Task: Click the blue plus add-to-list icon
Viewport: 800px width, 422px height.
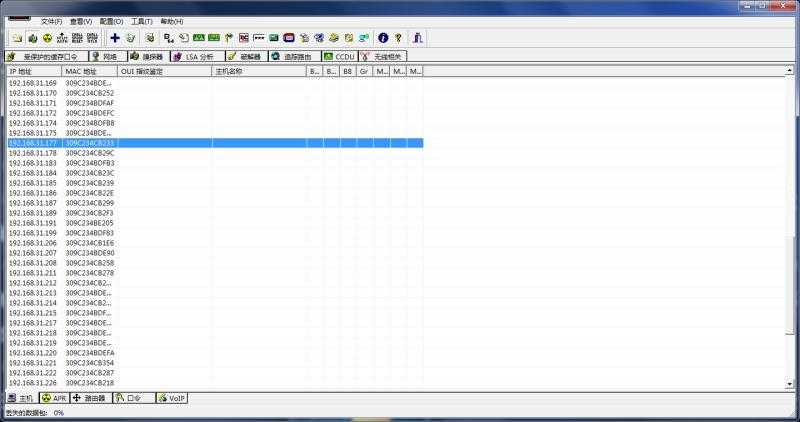Action: point(115,38)
